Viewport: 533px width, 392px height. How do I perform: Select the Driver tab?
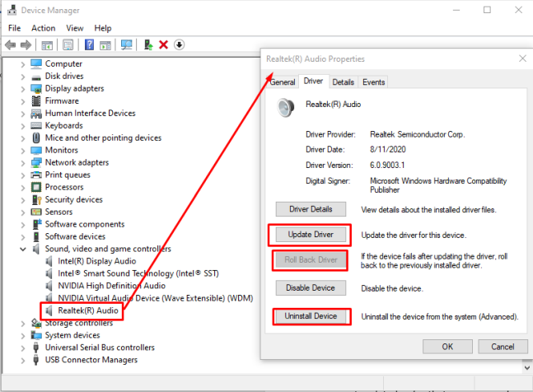(313, 82)
